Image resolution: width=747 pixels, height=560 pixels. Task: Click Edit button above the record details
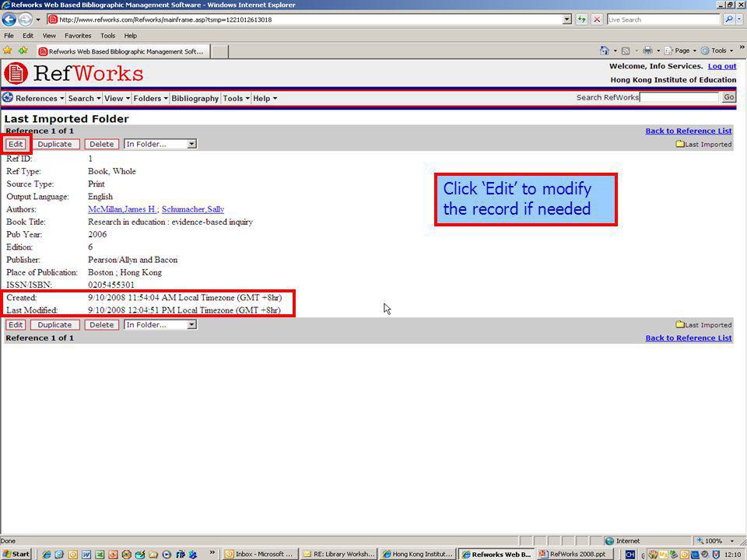point(16,144)
